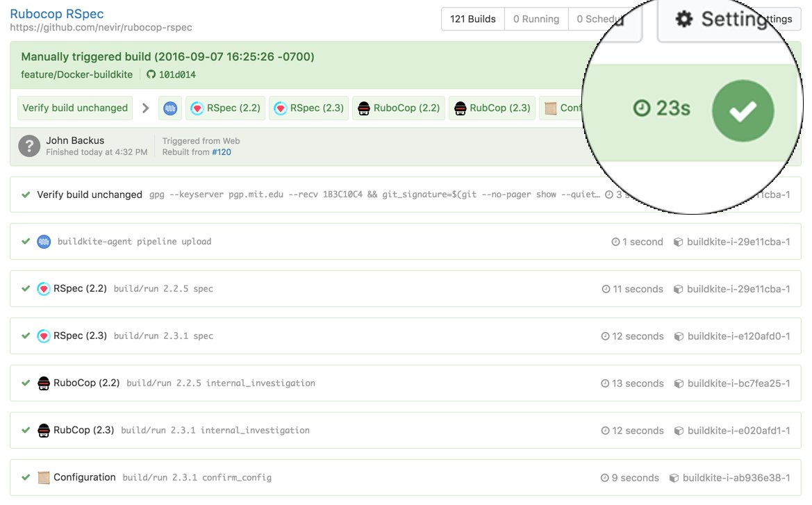Click the command build/run 2.2.5 internal_investigation
812x505 pixels.
[x=221, y=383]
